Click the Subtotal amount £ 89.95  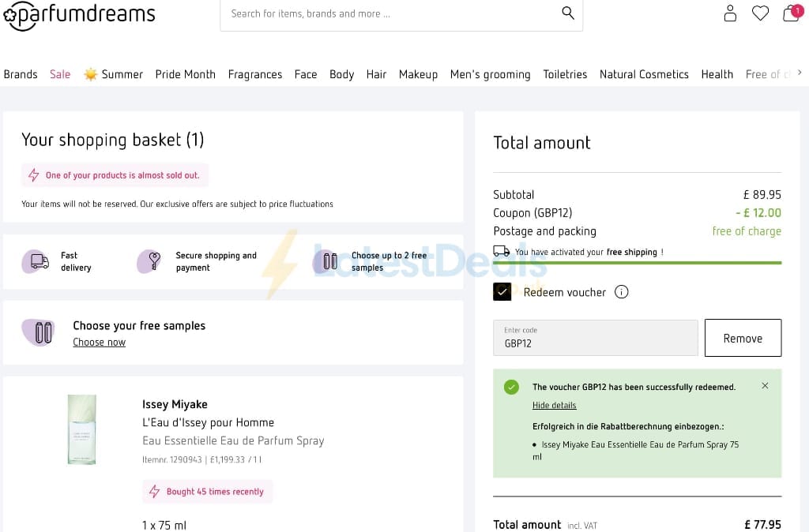(x=762, y=195)
